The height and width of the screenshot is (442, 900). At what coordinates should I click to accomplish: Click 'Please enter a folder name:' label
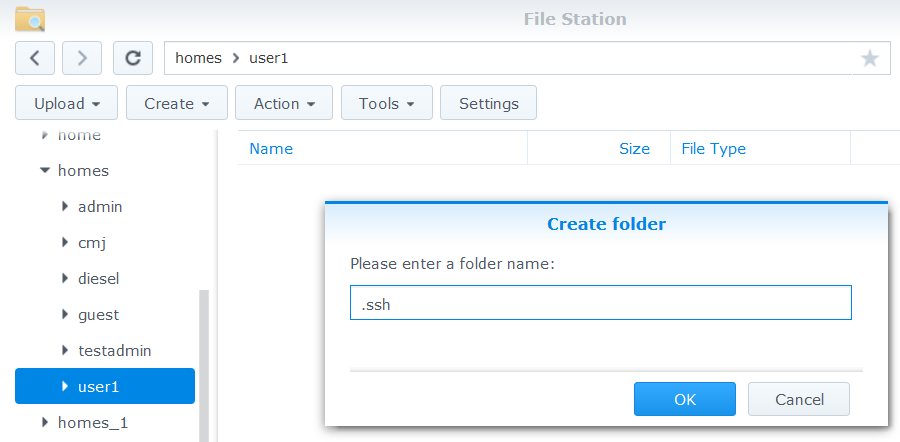click(452, 265)
